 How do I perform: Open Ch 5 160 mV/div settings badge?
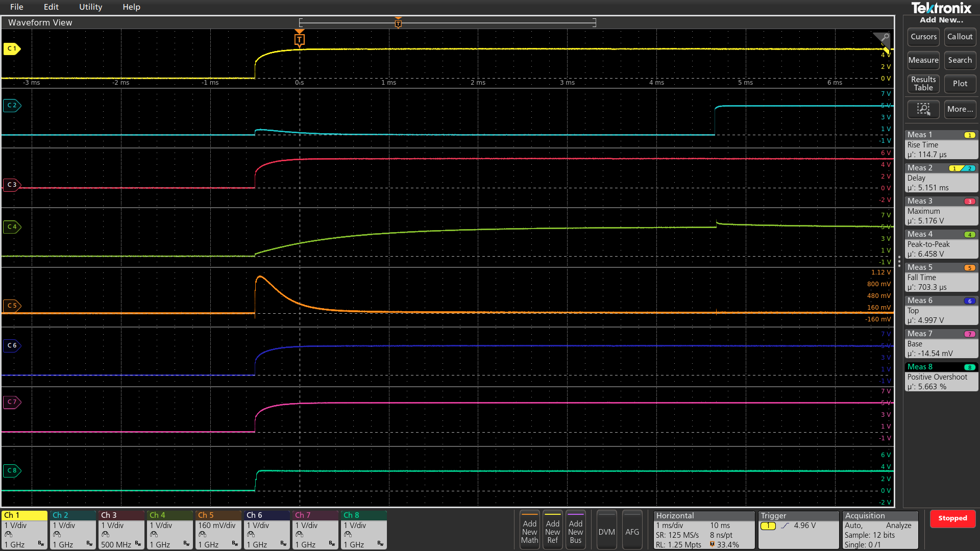point(218,530)
